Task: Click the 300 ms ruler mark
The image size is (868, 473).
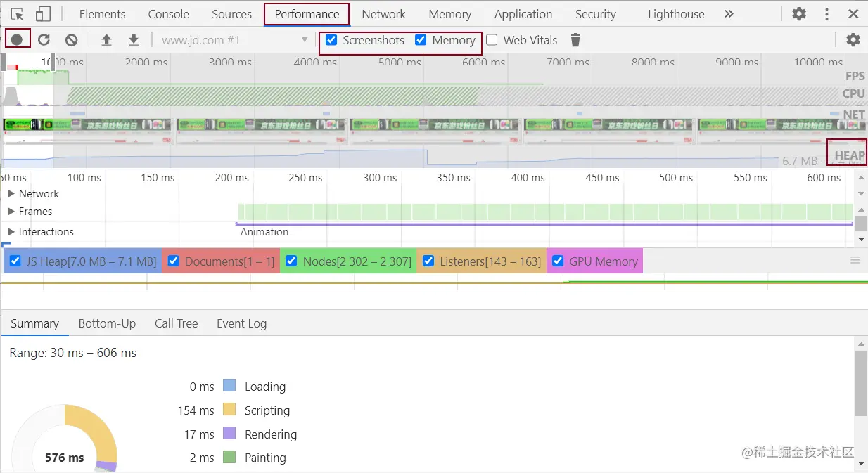Action: [380, 178]
